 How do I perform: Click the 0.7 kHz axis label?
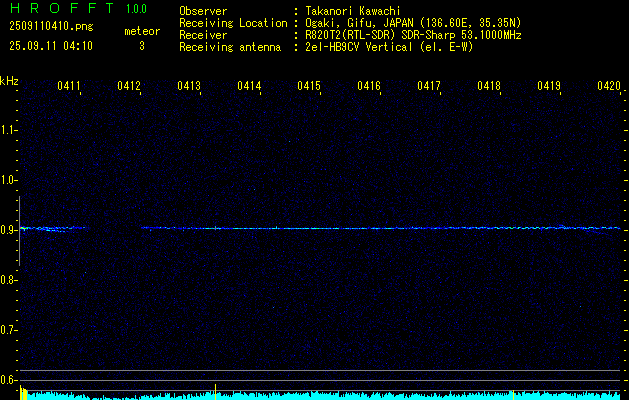click(8, 330)
